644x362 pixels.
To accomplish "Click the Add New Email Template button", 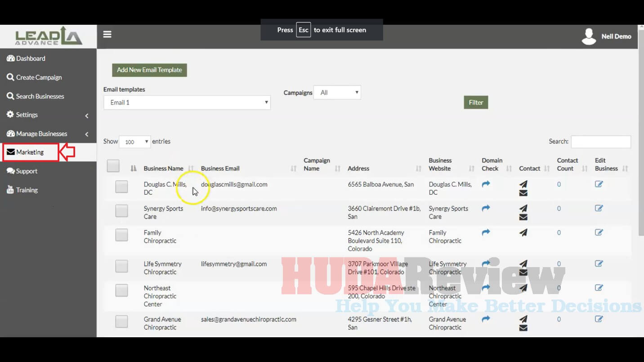I will coord(149,70).
